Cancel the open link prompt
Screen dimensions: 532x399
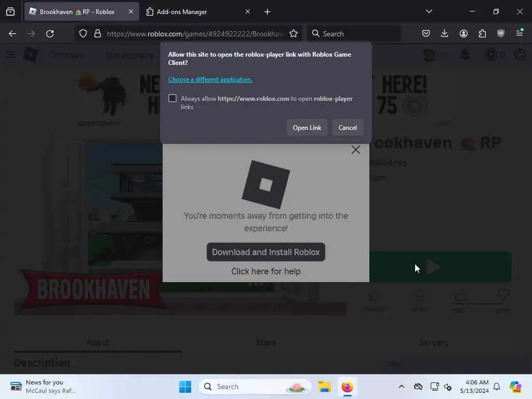tap(348, 128)
